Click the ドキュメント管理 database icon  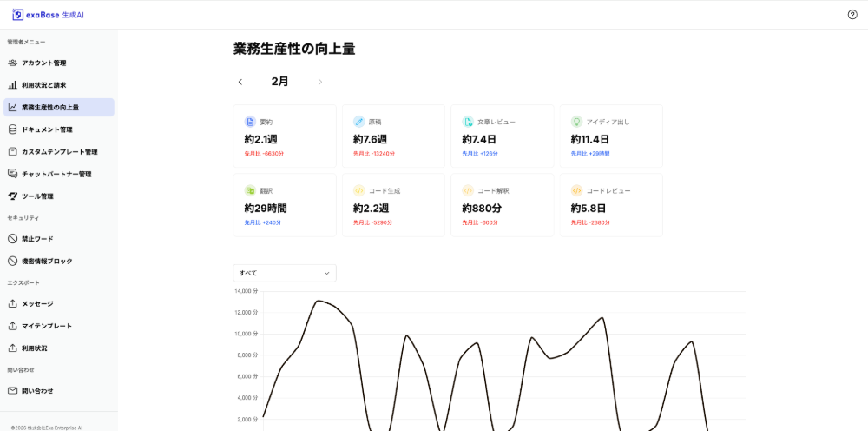[13, 129]
